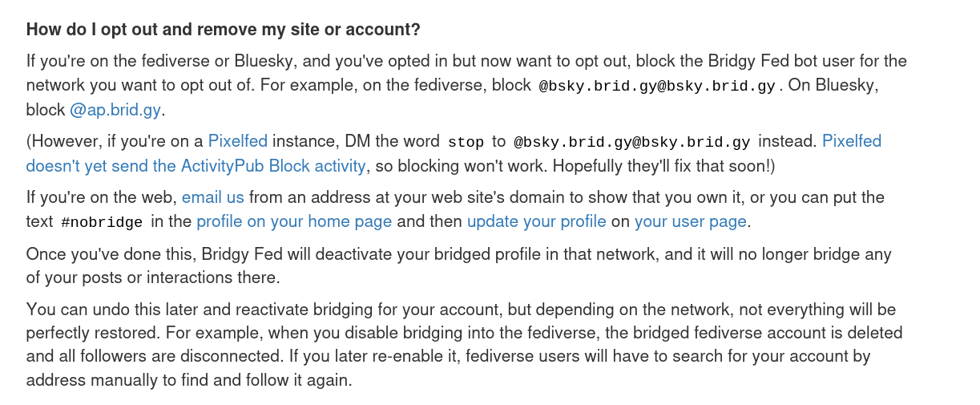Click the text "If you're on the web"
The image size is (980, 405).
101,197
